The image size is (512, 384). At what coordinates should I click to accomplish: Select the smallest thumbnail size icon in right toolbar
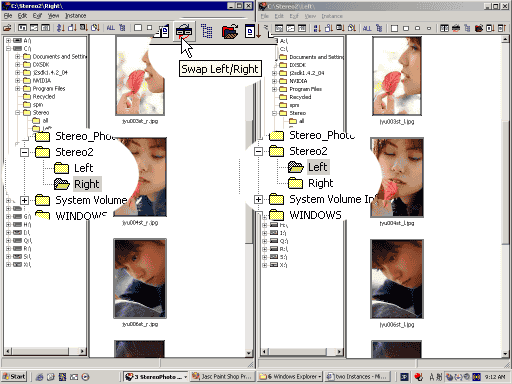pos(429,28)
